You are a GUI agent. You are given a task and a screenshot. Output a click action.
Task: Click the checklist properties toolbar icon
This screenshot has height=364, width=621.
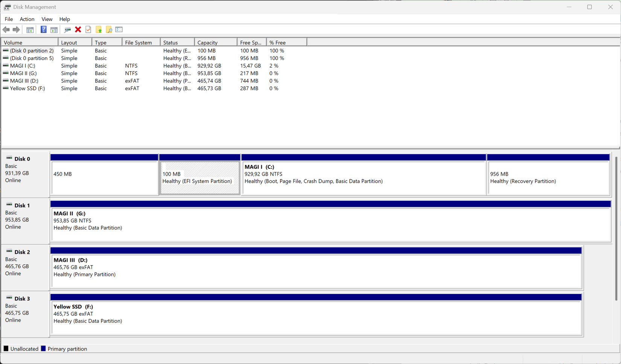click(119, 29)
